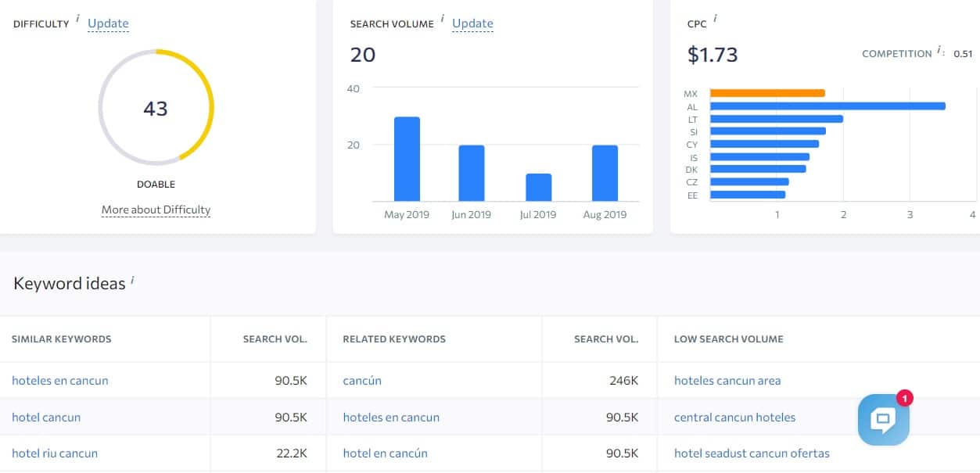Select the May 2019 search volume bar
This screenshot has width=980, height=473.
pyautogui.click(x=407, y=159)
